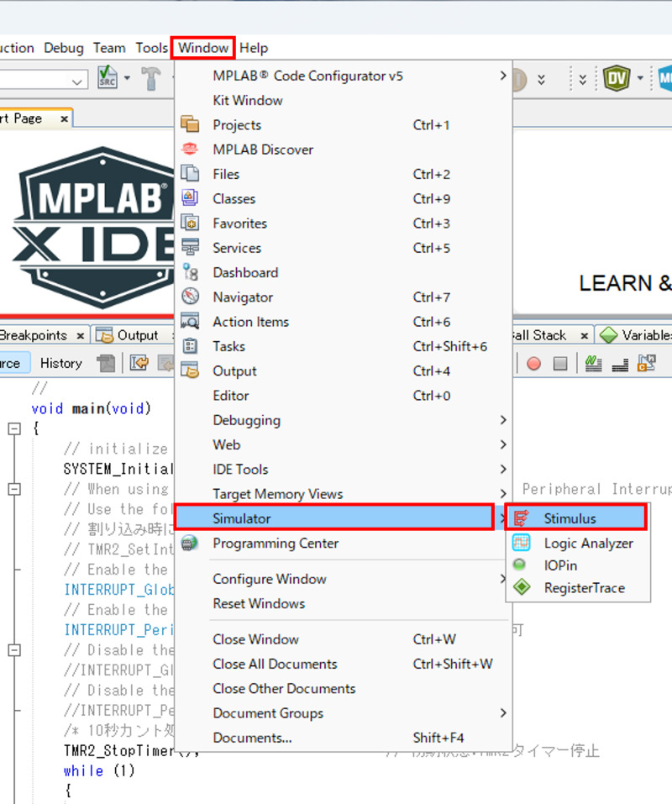Click the MPLAB Discover icon
The height and width of the screenshot is (804, 672).
[x=190, y=150]
